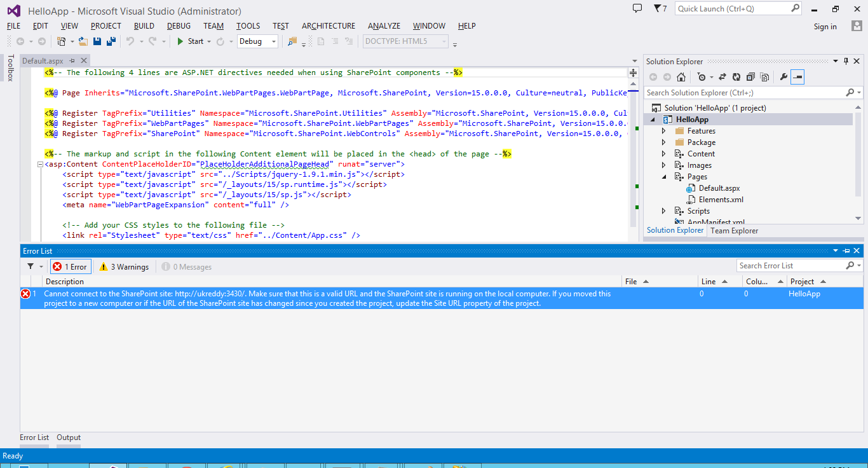Open the Toolbox side panel
This screenshot has height=468, width=868.
click(10, 68)
